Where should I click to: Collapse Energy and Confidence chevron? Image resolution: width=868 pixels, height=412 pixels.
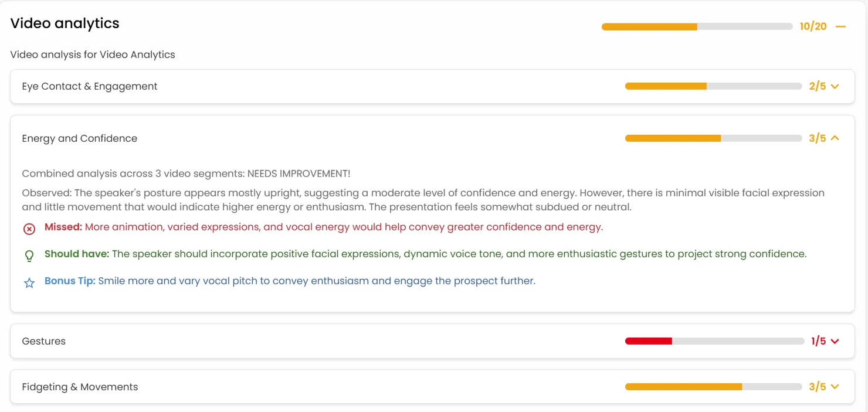coord(835,138)
